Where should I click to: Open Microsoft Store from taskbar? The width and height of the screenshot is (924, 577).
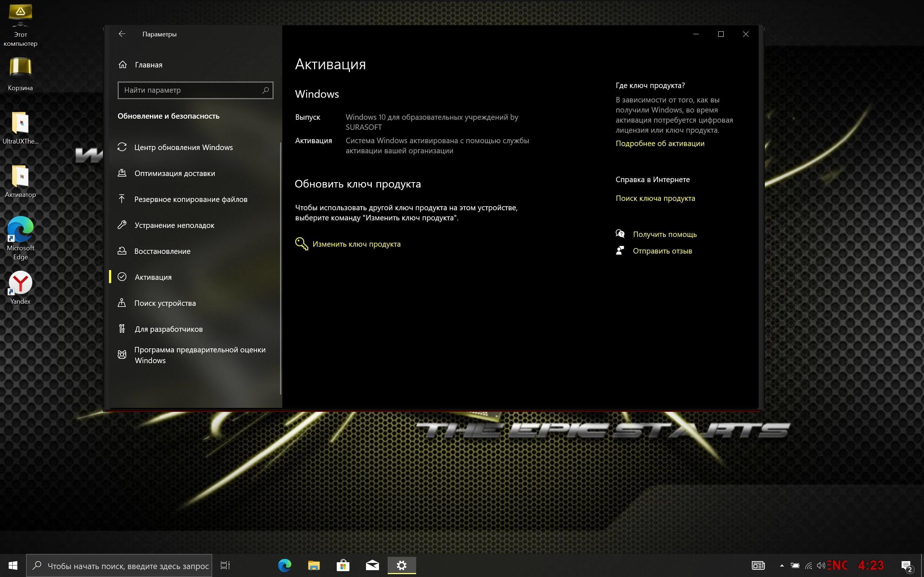(343, 565)
